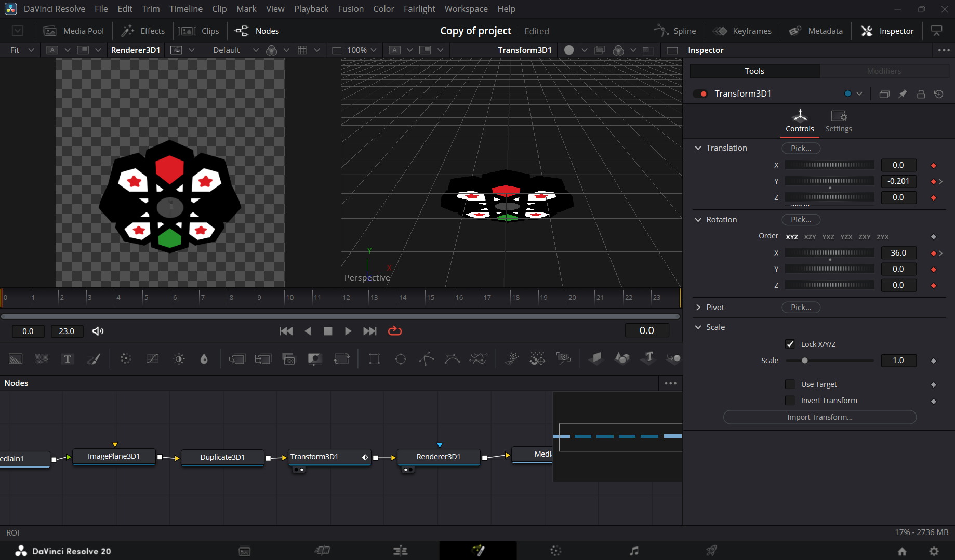This screenshot has height=560, width=955.
Task: Open the Default LUT dropdown
Action: click(236, 50)
